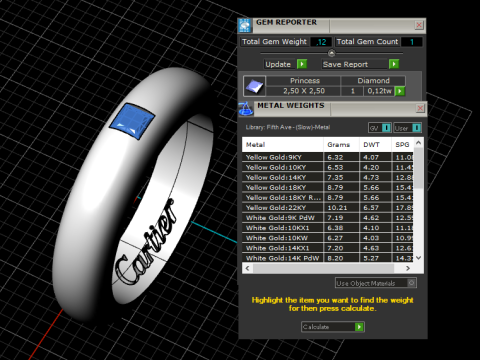
Task: Click the 0,12tw weight cell
Action: tap(379, 91)
